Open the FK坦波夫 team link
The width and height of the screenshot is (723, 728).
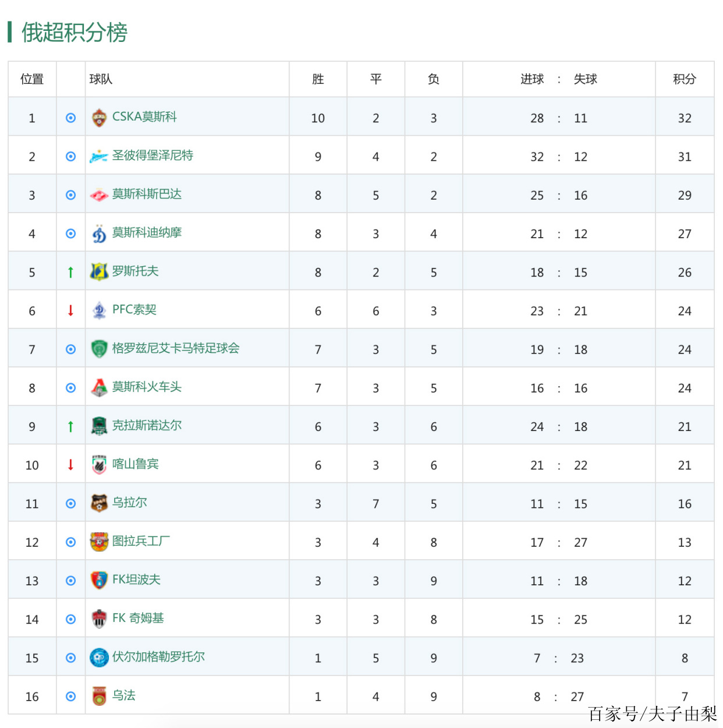coord(136,579)
